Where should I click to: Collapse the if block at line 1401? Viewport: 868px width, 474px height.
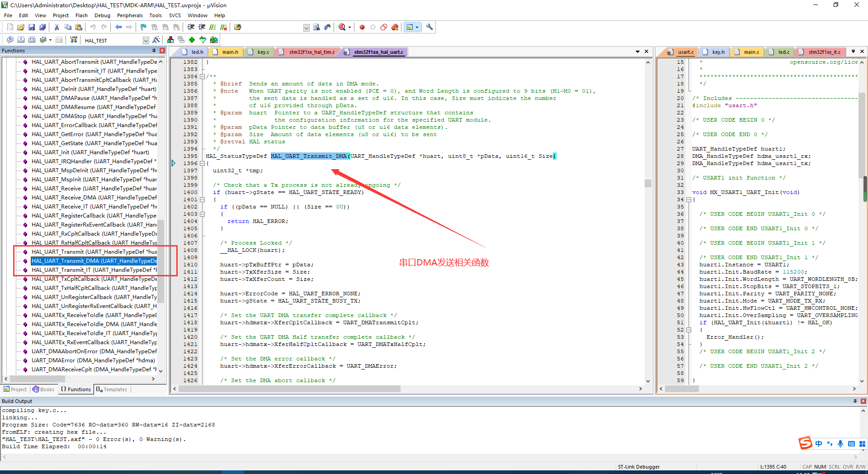pos(203,199)
